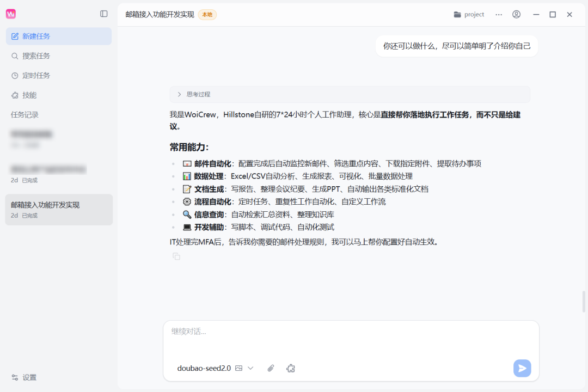Collapse the sidebar panel toggle

pos(104,14)
